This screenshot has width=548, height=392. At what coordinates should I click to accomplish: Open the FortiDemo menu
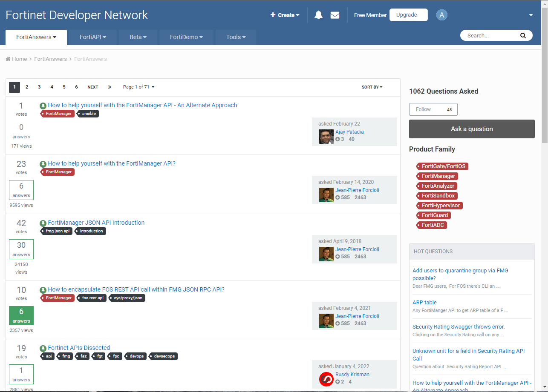pyautogui.click(x=186, y=37)
